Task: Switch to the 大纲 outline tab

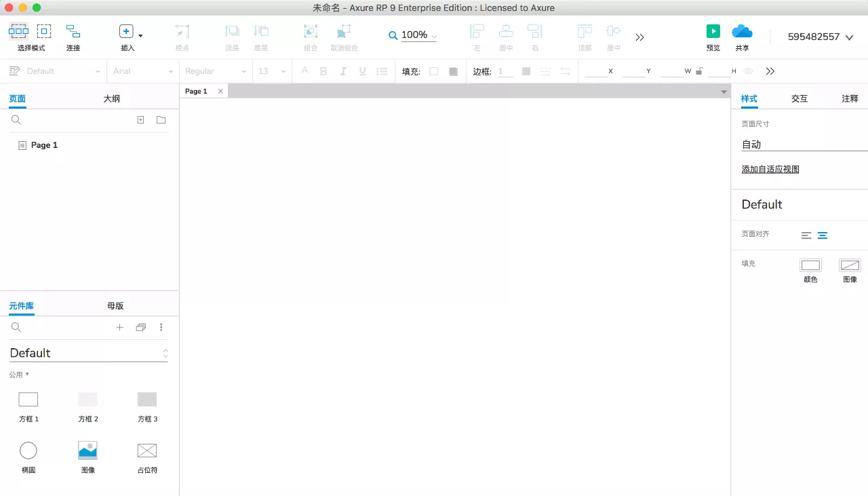Action: [112, 98]
